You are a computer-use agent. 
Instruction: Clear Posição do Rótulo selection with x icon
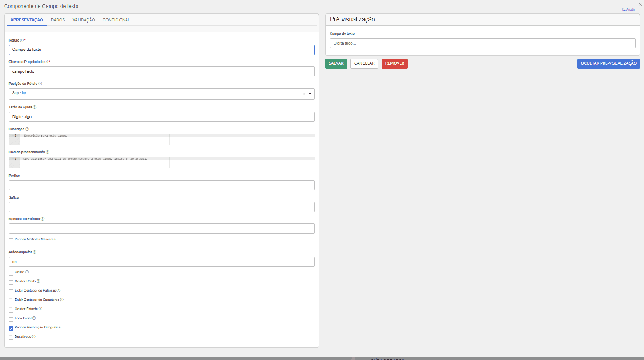coord(304,94)
